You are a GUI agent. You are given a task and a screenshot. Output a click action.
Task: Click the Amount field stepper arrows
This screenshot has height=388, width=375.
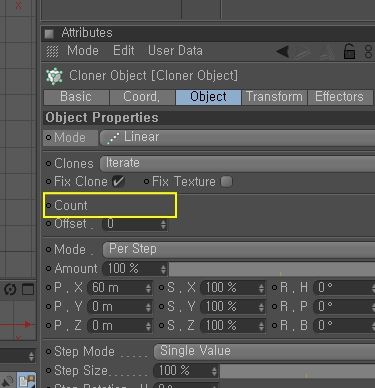163,269
